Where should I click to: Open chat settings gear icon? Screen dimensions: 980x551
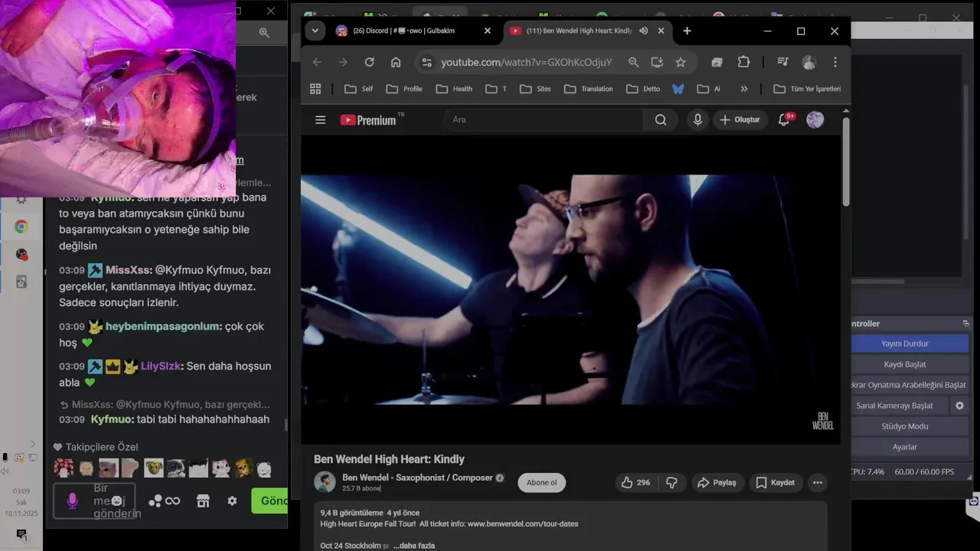pyautogui.click(x=232, y=500)
